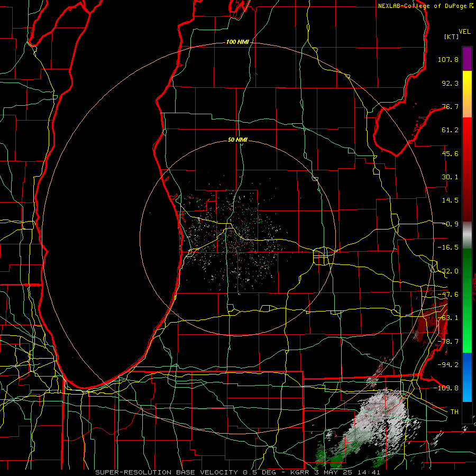Screen dimensions: 476x476
Task: Click the -78.7 velocity scale value
Action: tap(448, 342)
